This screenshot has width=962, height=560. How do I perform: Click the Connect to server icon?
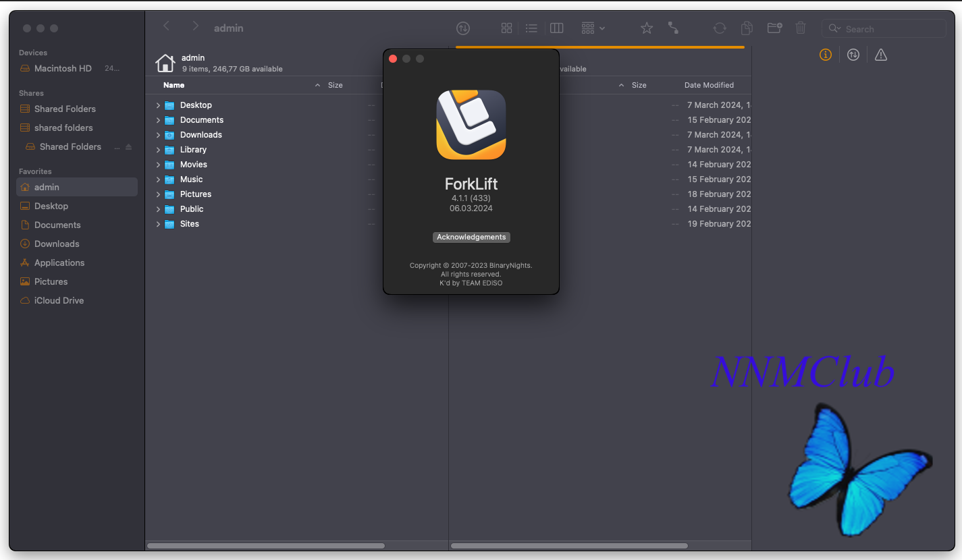pos(673,28)
